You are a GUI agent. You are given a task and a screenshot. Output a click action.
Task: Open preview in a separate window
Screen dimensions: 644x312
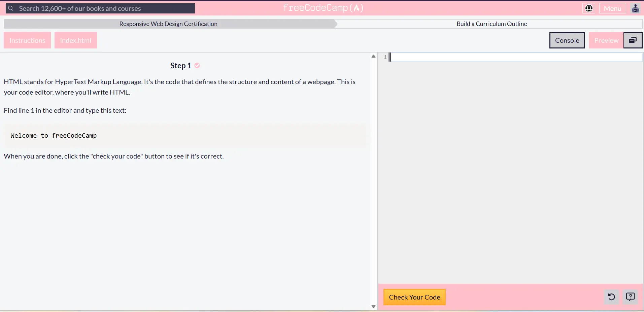(633, 40)
